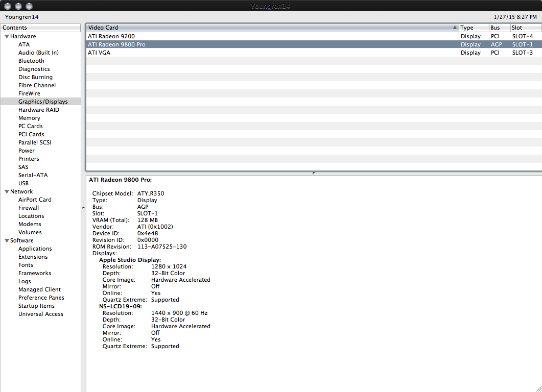Click the Contents sidebar header
Screen dimensions: 542x392
coord(40,28)
